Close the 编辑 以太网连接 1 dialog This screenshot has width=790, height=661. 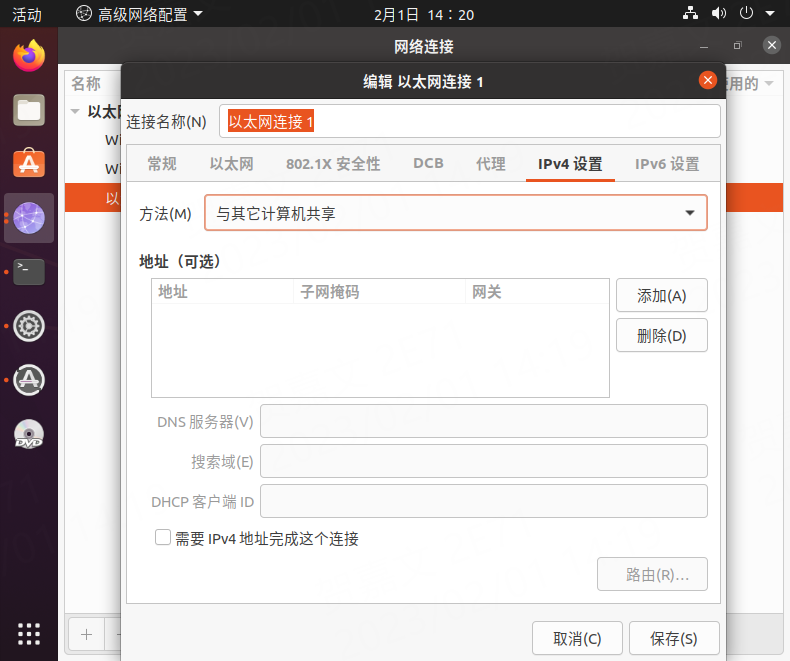click(708, 80)
